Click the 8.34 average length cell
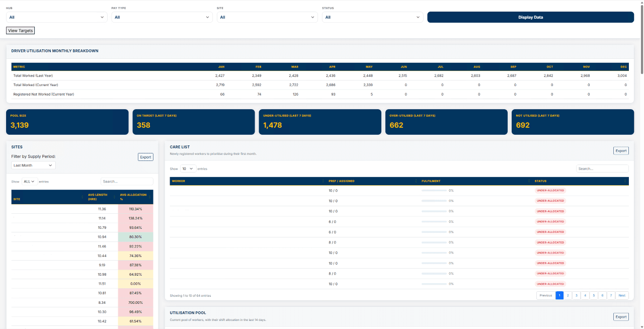 [x=102, y=302]
